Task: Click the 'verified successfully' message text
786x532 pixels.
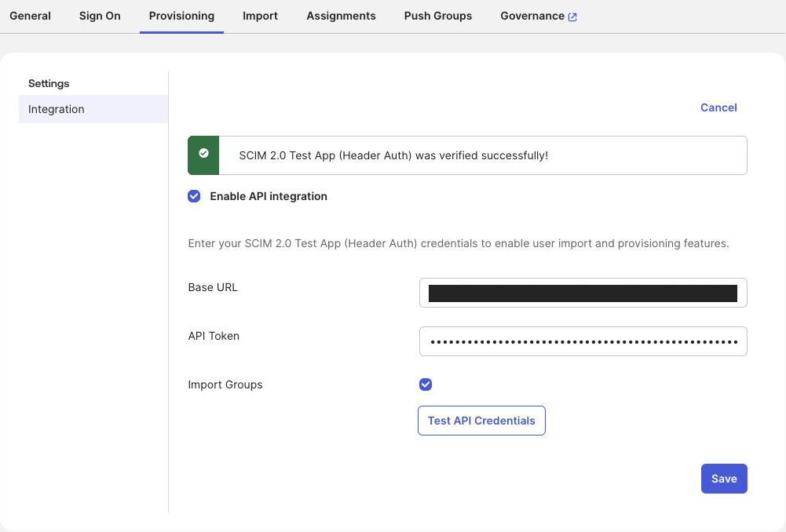Action: [x=393, y=156]
